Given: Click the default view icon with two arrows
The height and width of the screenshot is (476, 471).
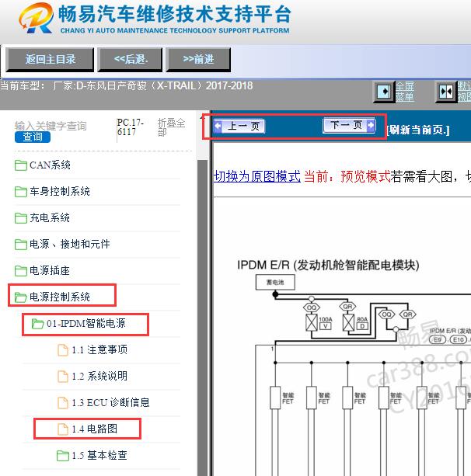Looking at the screenshot, I should 446,92.
